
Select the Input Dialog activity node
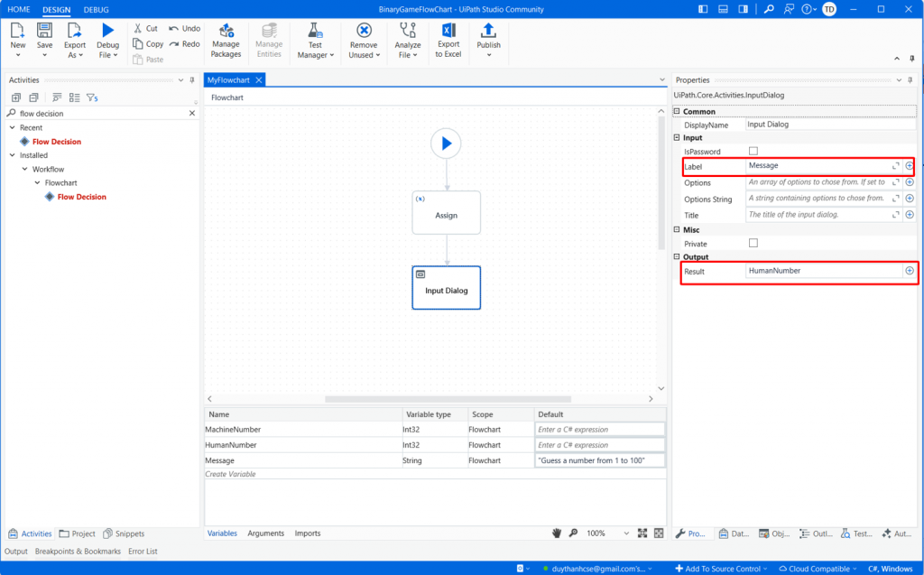pyautogui.click(x=446, y=288)
